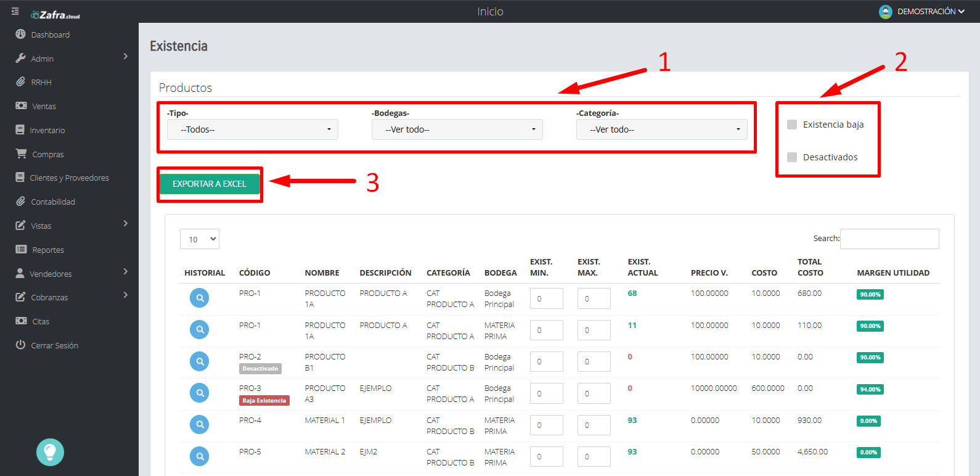Click the Inventario book icon
The width and height of the screenshot is (980, 476).
click(20, 130)
